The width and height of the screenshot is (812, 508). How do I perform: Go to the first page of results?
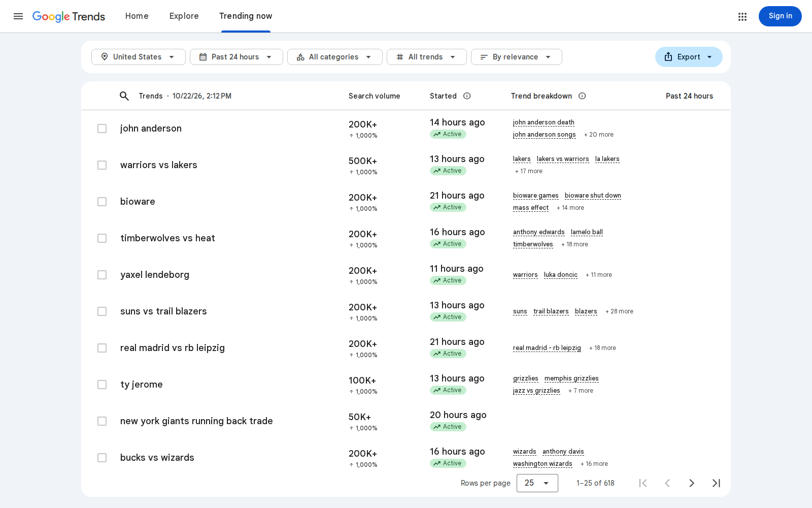(x=643, y=483)
